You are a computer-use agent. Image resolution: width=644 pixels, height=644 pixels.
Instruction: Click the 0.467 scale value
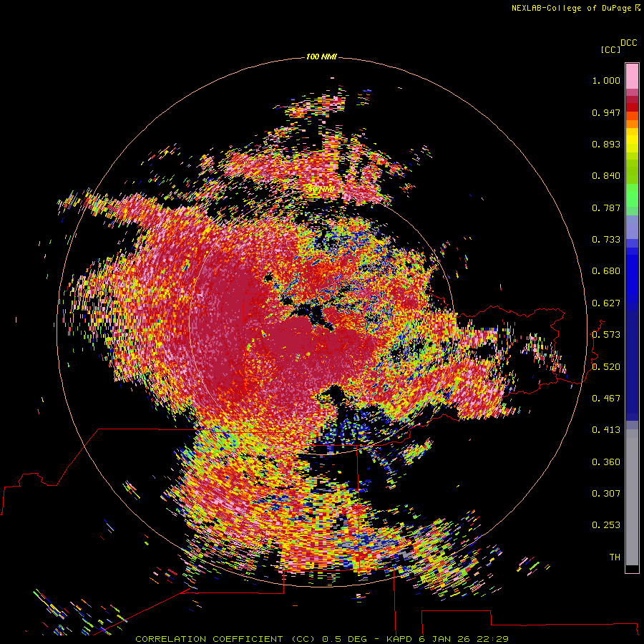coord(606,399)
